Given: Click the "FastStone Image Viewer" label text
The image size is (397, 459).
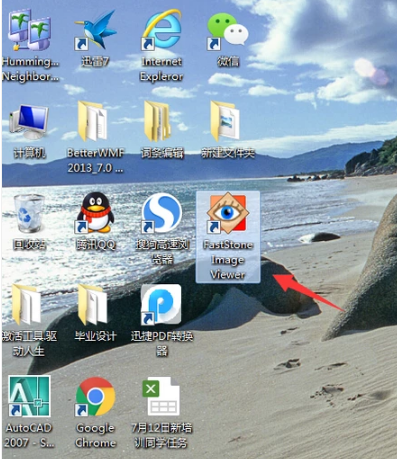Looking at the screenshot, I should click(228, 260).
